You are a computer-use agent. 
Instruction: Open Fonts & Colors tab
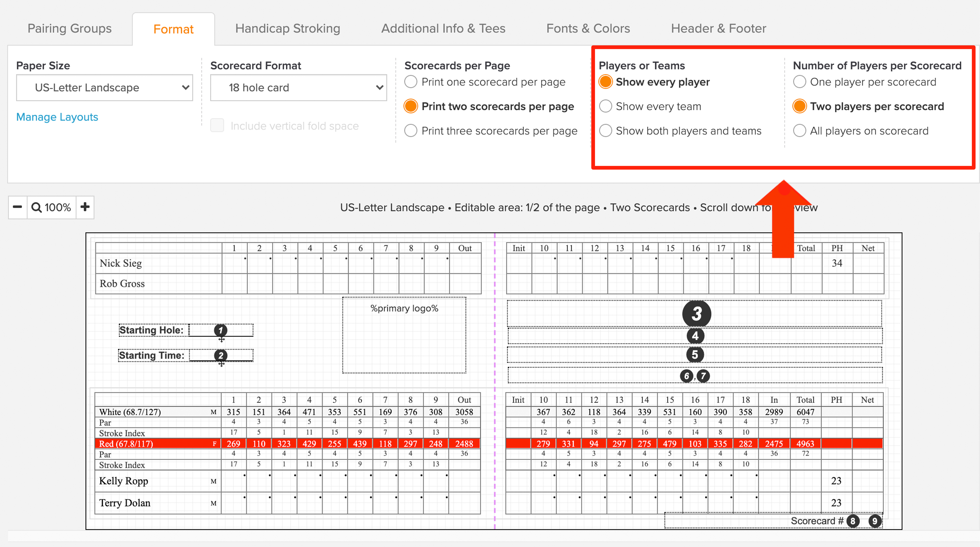[588, 29]
